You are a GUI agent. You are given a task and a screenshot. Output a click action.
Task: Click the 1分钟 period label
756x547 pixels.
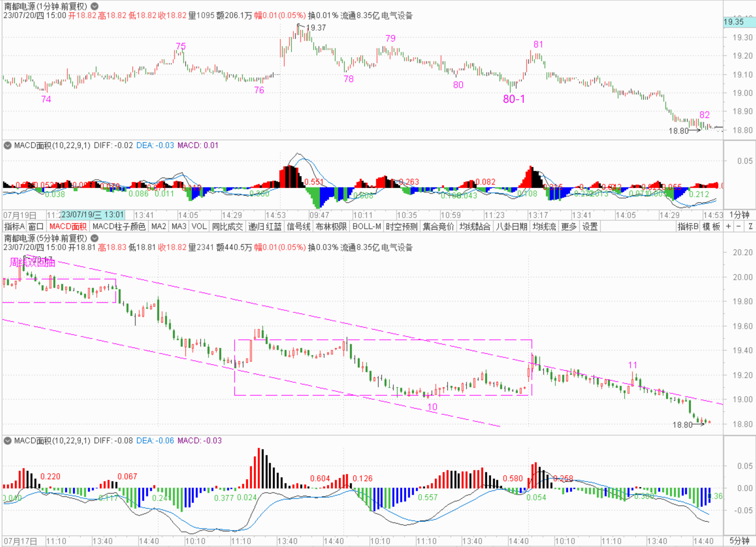[x=739, y=215]
